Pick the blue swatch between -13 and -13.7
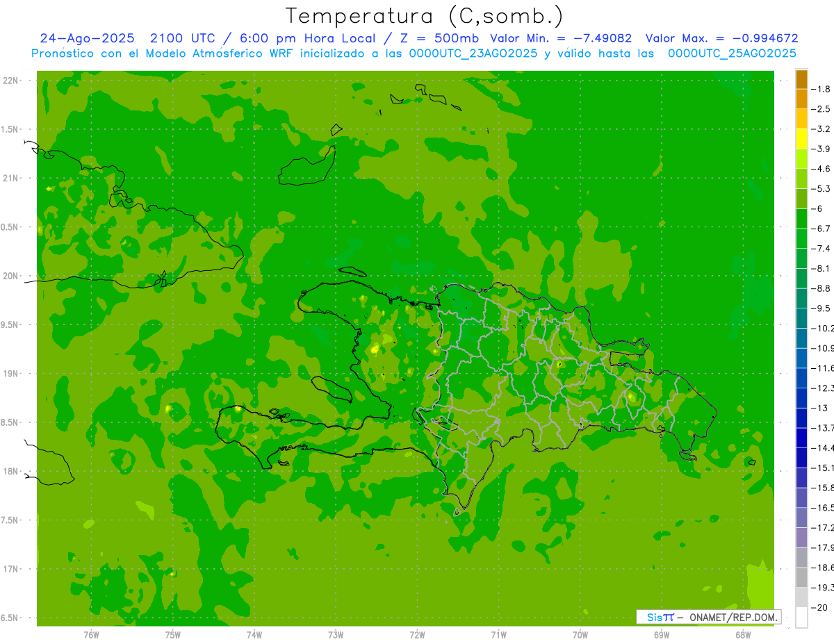This screenshot has height=644, width=834. pyautogui.click(x=801, y=418)
